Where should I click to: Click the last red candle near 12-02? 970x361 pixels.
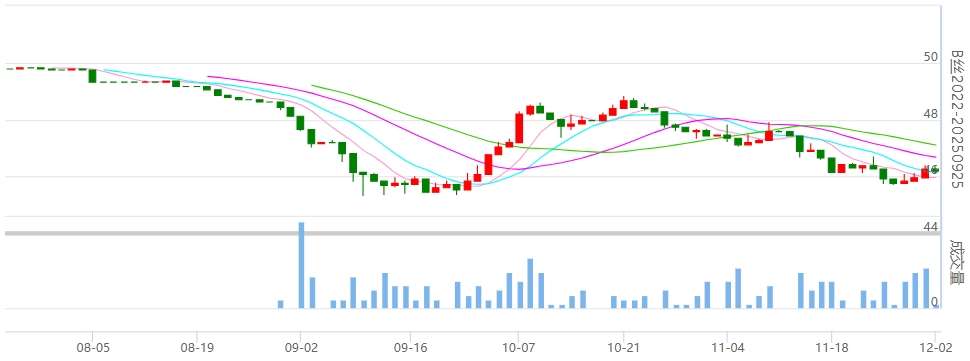[x=925, y=172]
